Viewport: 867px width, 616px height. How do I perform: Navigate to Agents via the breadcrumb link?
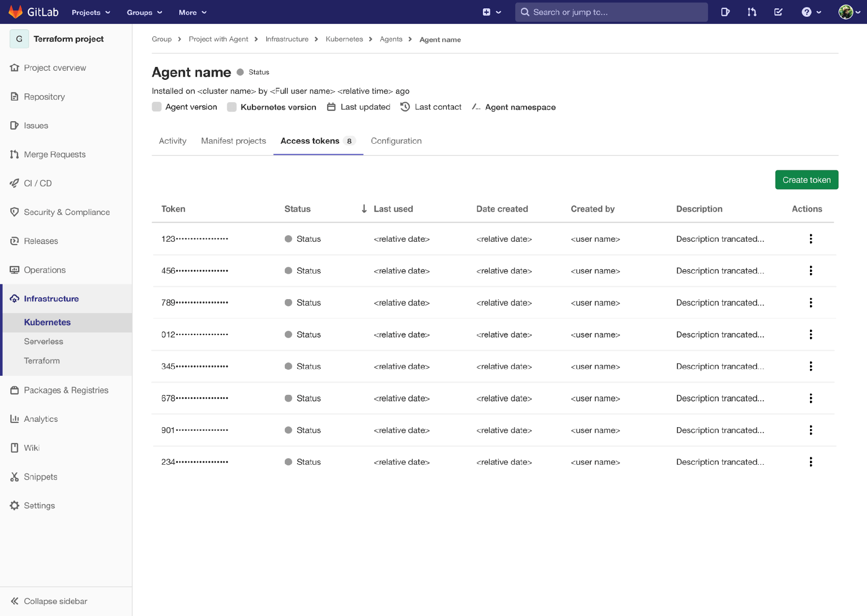(391, 39)
